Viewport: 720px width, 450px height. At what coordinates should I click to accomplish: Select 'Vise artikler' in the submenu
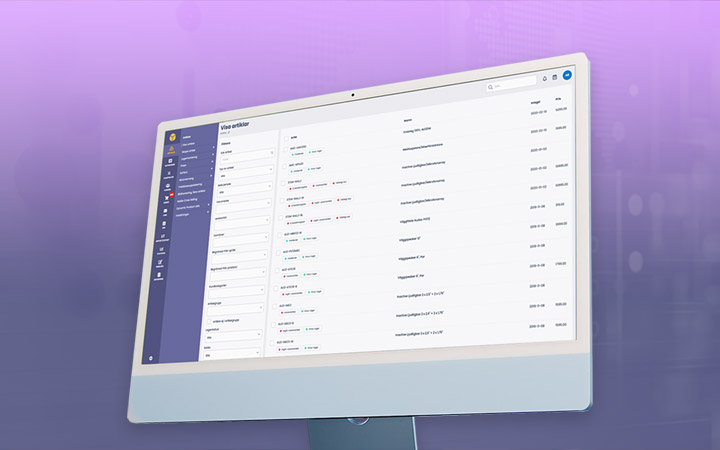click(x=189, y=144)
